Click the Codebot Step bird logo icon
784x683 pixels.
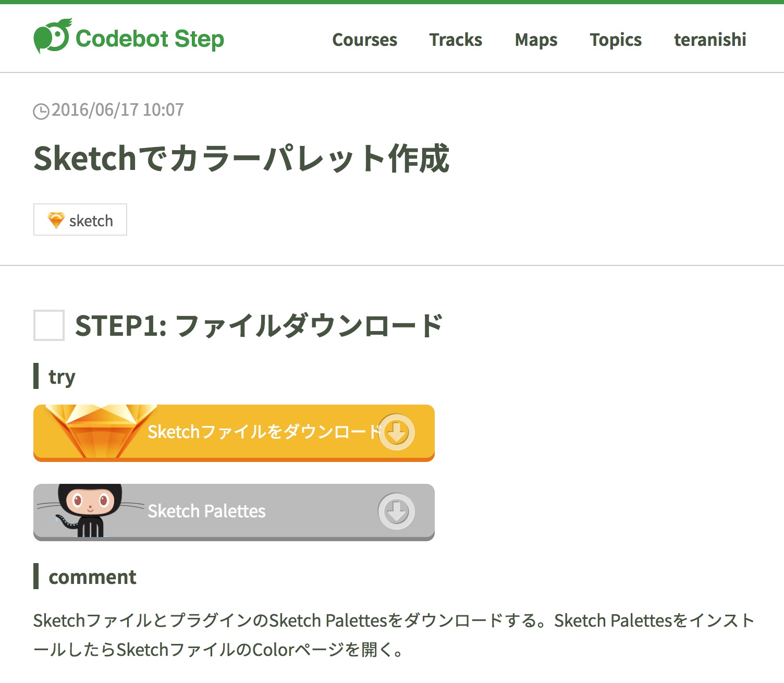pyautogui.click(x=52, y=36)
